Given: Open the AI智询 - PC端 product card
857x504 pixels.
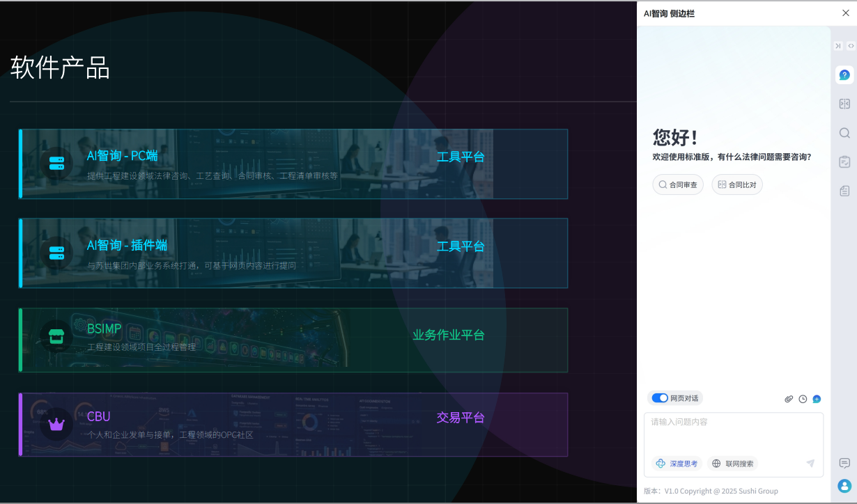Looking at the screenshot, I should point(293,164).
